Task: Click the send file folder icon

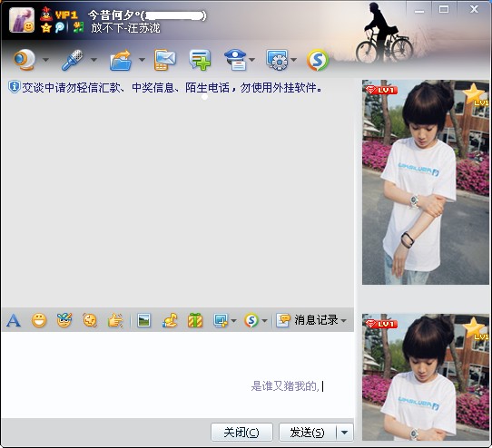Action: coord(121,60)
